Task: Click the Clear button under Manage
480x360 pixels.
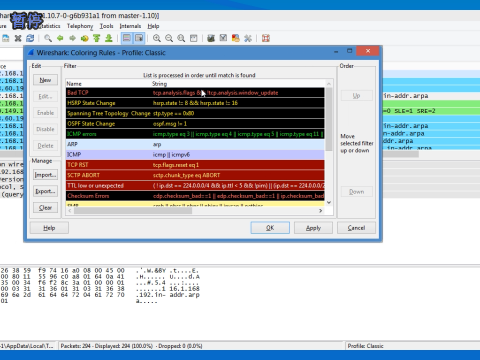Action: click(45, 208)
